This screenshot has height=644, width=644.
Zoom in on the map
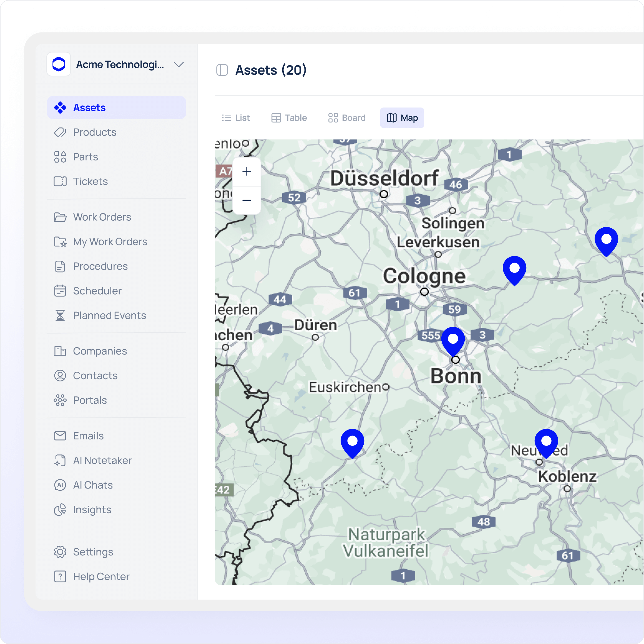coord(247,171)
